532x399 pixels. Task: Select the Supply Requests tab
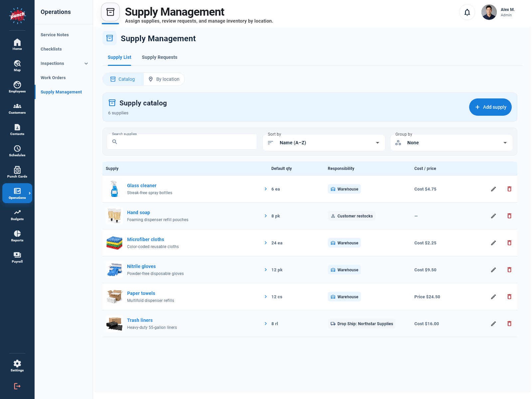tap(160, 57)
